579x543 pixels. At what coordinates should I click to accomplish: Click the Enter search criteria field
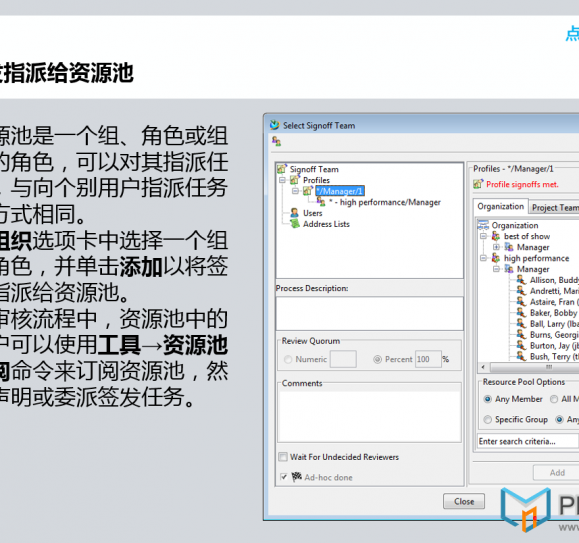527,441
